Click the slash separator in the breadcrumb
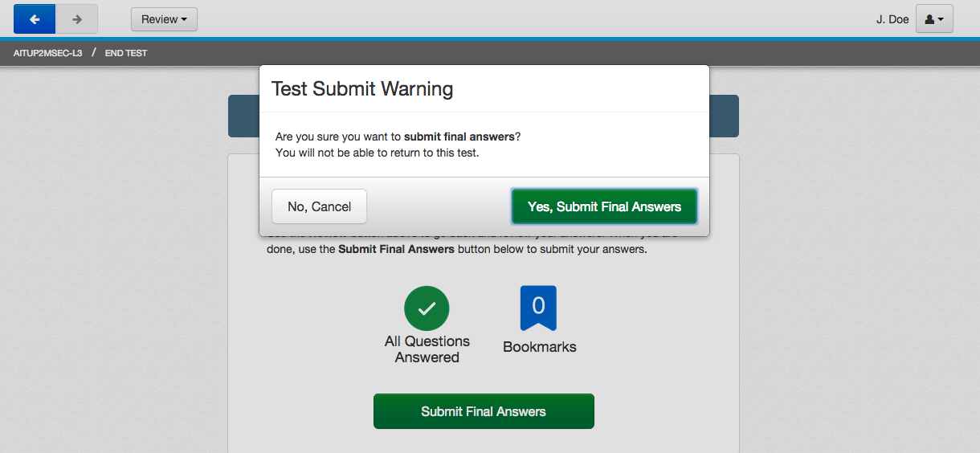Viewport: 980px width, 453px height. coord(94,53)
